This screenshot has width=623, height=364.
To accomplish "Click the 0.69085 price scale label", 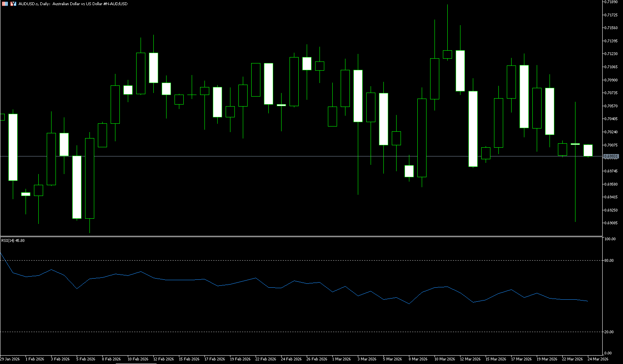I will [x=611, y=223].
